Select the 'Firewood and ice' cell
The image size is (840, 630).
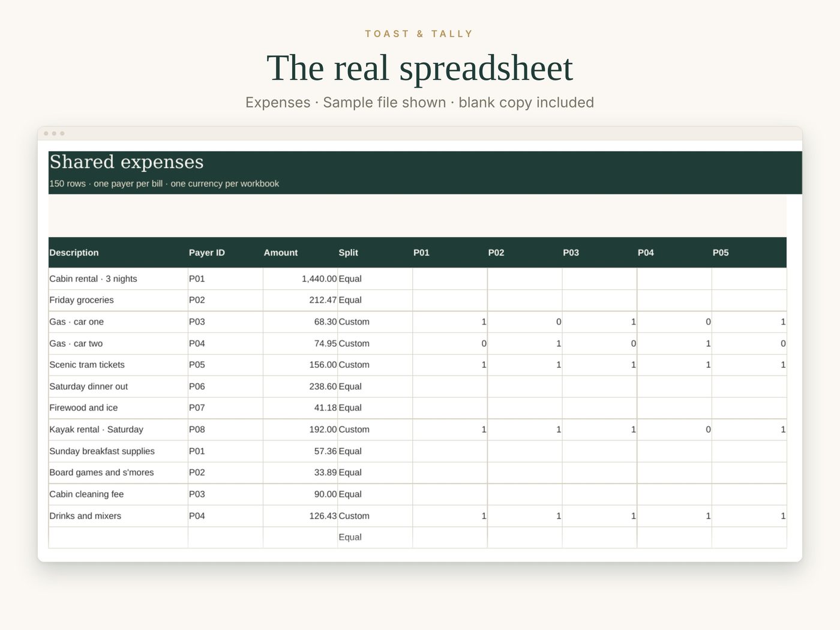(x=118, y=409)
